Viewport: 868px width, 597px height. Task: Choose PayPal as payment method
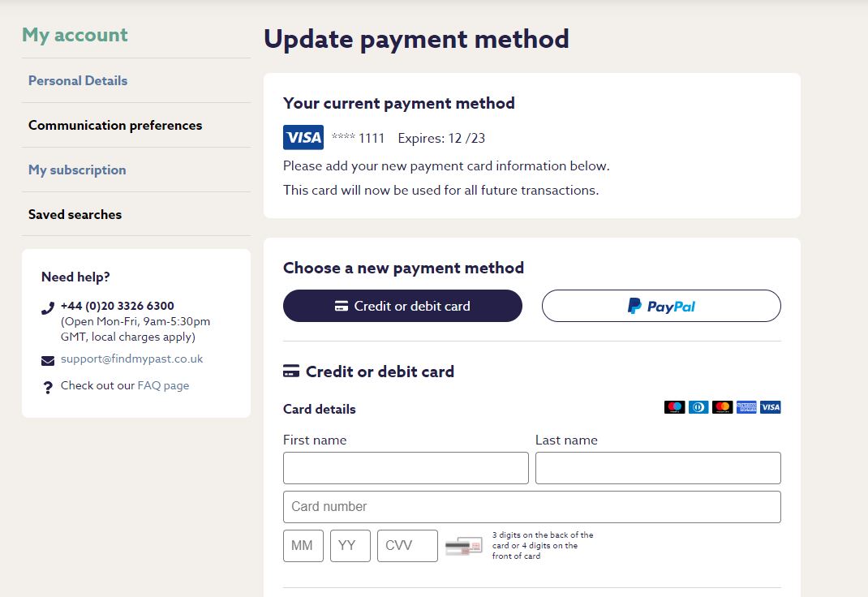tap(661, 306)
